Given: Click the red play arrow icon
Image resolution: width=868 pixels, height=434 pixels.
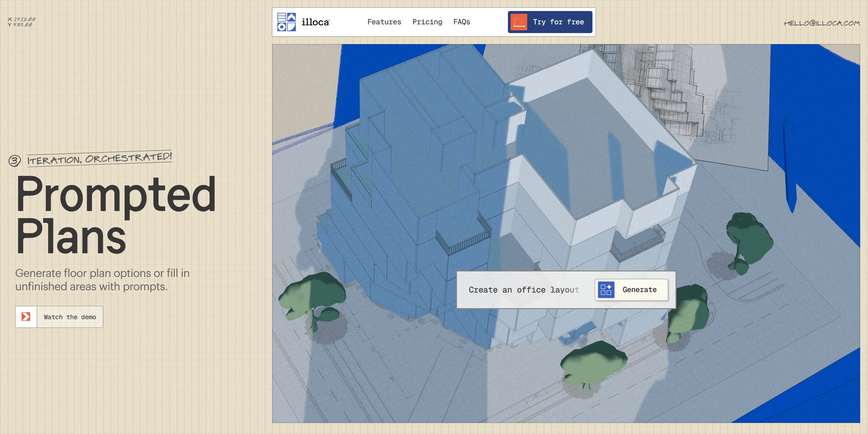Looking at the screenshot, I should [26, 317].
